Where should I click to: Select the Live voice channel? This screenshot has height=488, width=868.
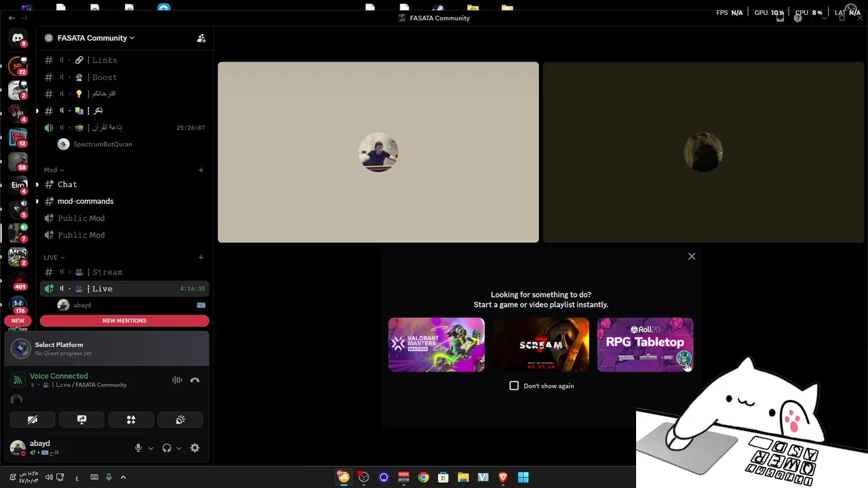[124, 289]
